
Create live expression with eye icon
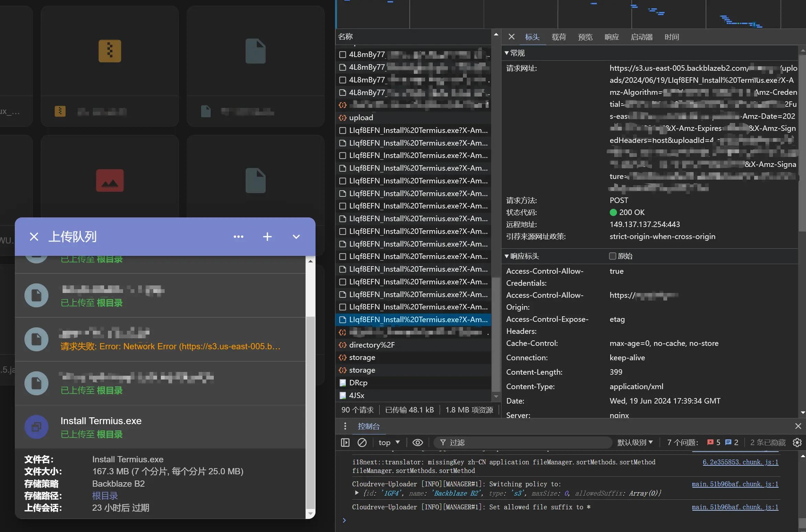pos(418,443)
